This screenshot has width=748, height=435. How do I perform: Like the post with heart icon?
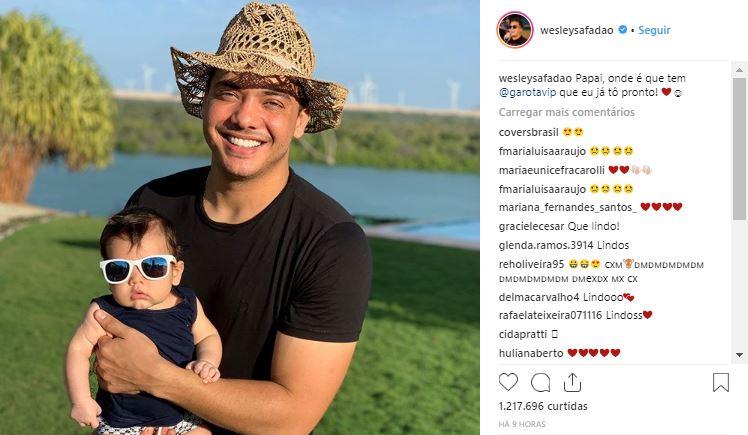508,382
